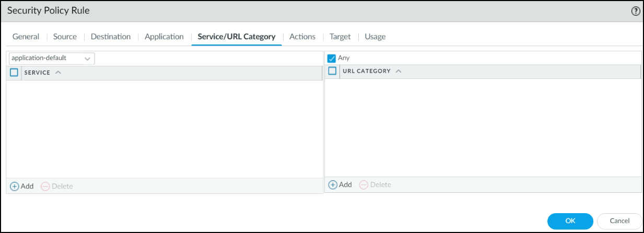644x233 pixels.
Task: Open the Actions tab
Action: coord(302,37)
